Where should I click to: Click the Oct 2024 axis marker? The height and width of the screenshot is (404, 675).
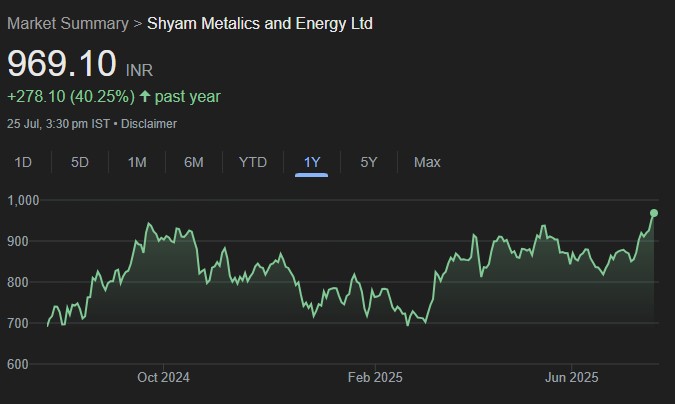(163, 377)
